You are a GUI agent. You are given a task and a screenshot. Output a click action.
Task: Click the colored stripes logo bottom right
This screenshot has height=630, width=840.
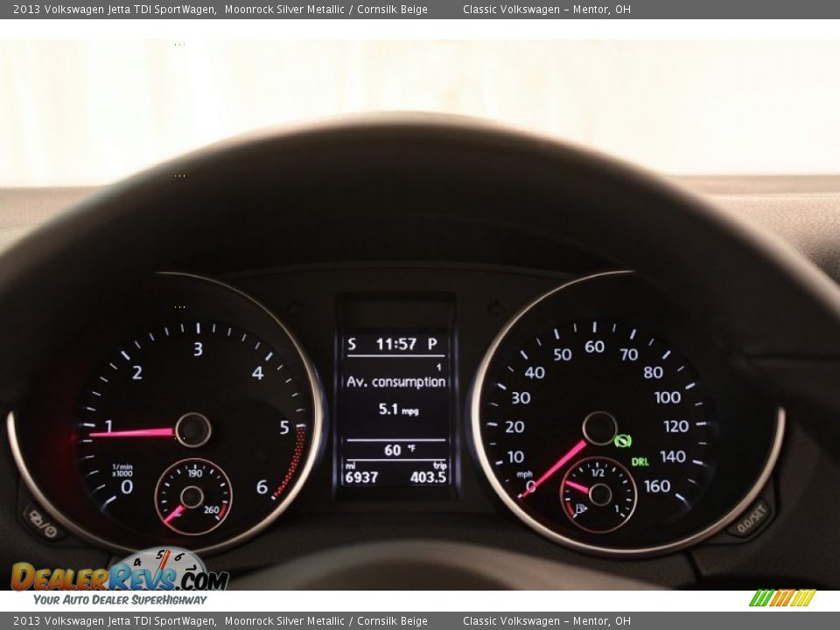tap(782, 598)
